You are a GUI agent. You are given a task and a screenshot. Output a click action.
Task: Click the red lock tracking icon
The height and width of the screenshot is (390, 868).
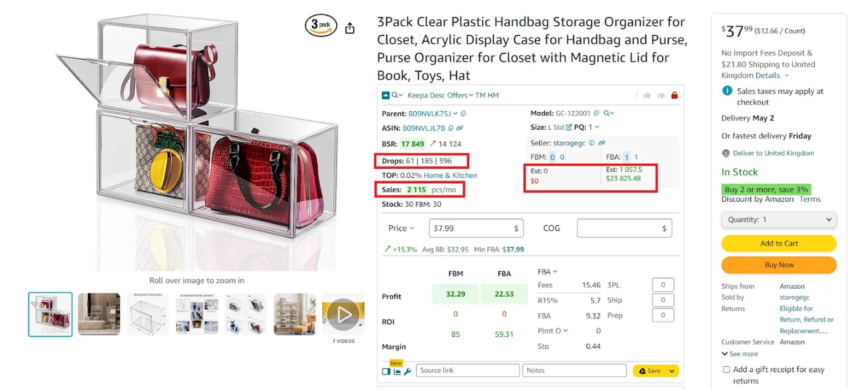click(x=675, y=95)
